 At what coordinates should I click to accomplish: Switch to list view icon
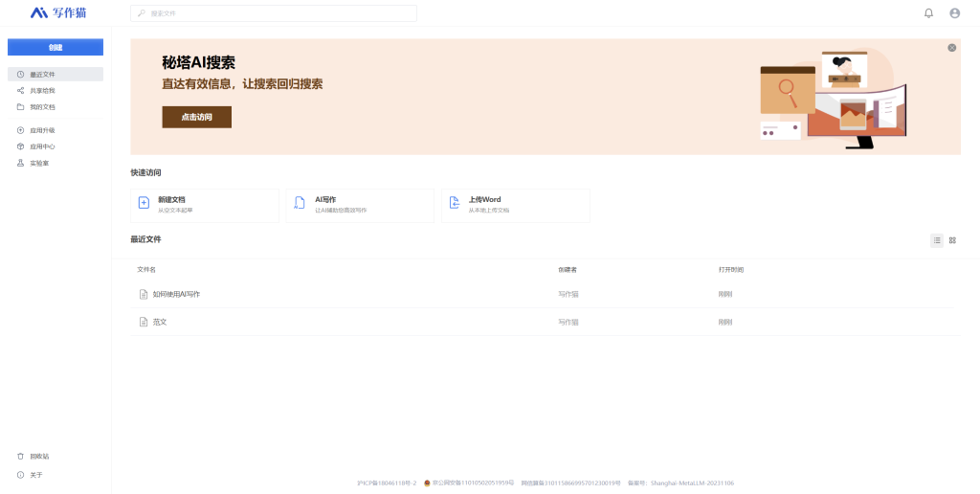(936, 240)
